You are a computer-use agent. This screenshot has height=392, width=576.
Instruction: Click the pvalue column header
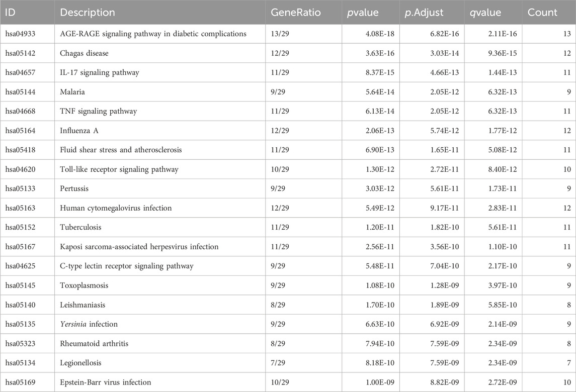pos(364,13)
